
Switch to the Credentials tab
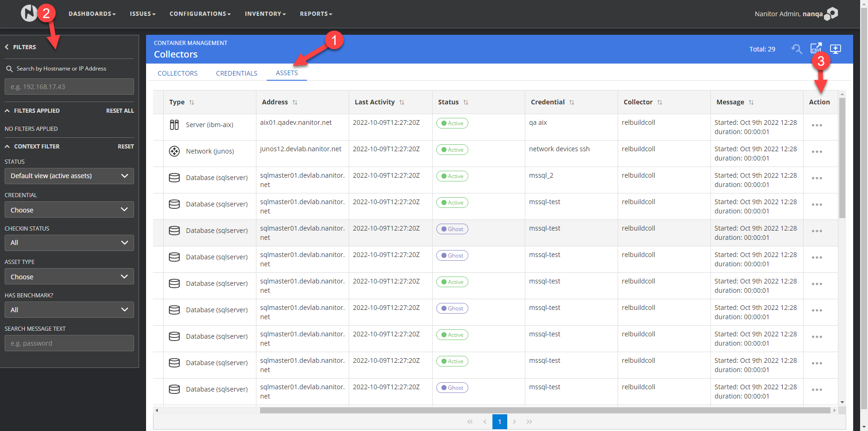236,73
